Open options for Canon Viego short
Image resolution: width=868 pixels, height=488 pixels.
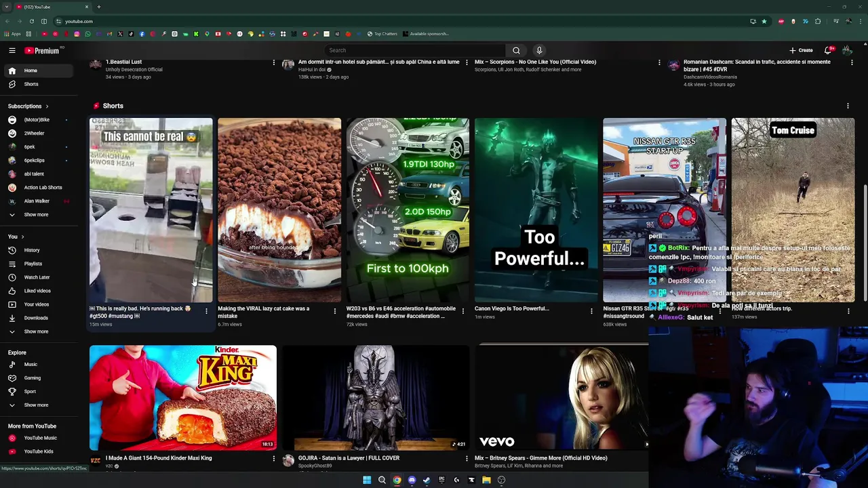pyautogui.click(x=591, y=311)
